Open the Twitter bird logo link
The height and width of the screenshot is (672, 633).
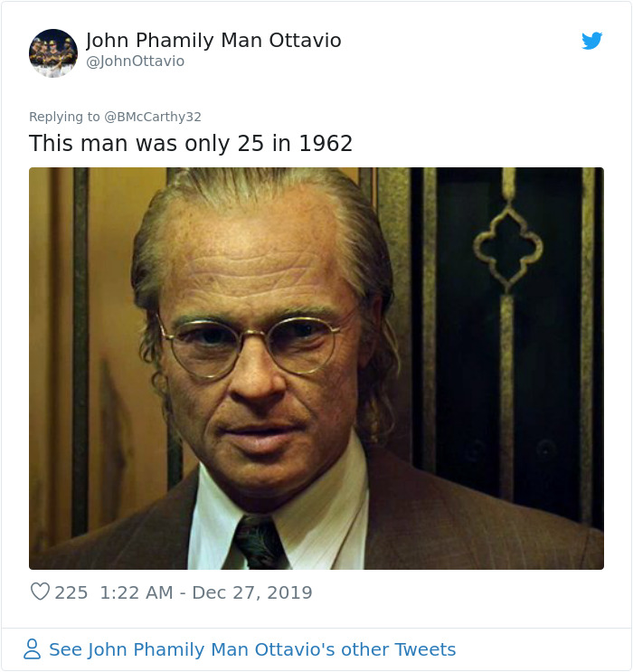coord(592,41)
